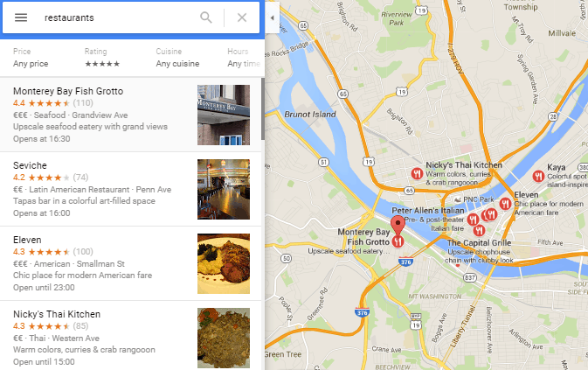
Task: Click Nicky's Thai Kitchen dish photo
Action: [x=224, y=338]
